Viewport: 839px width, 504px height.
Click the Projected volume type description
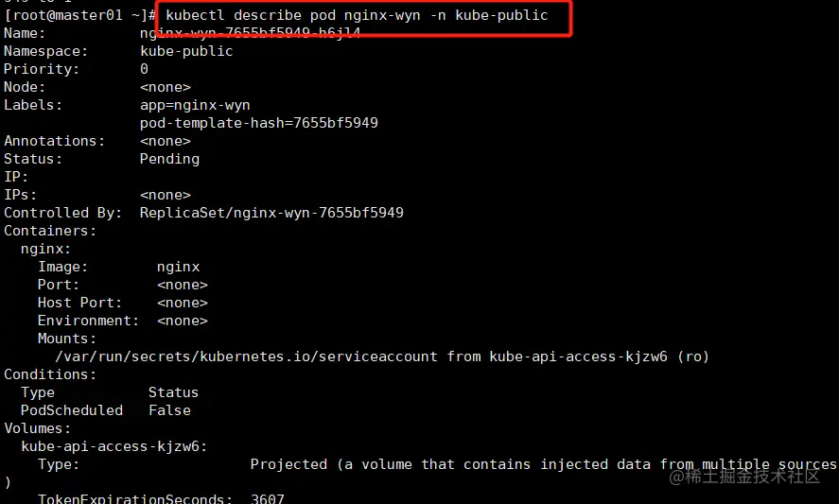[543, 464]
